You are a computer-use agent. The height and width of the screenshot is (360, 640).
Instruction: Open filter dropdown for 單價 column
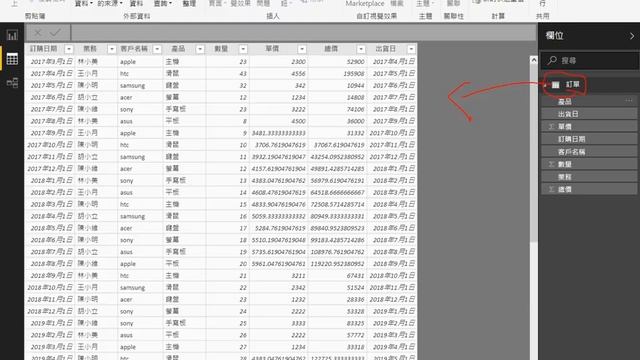click(302, 49)
